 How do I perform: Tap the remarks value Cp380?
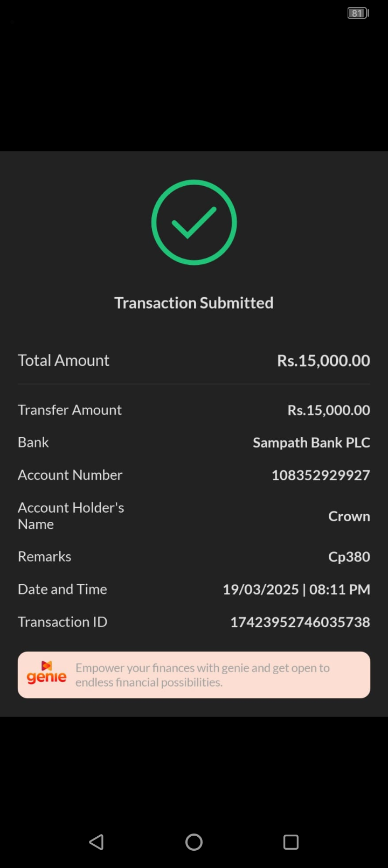pyautogui.click(x=349, y=557)
